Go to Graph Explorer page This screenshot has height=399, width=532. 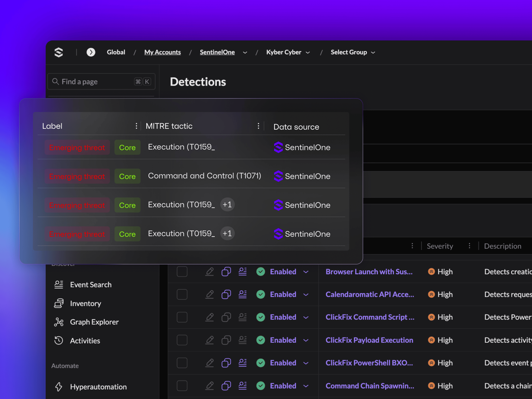click(94, 322)
